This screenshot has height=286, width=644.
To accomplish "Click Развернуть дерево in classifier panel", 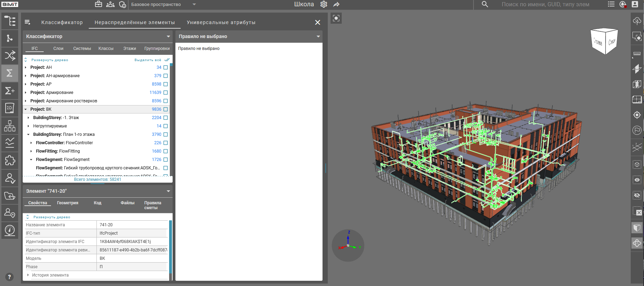I will pyautogui.click(x=50, y=60).
